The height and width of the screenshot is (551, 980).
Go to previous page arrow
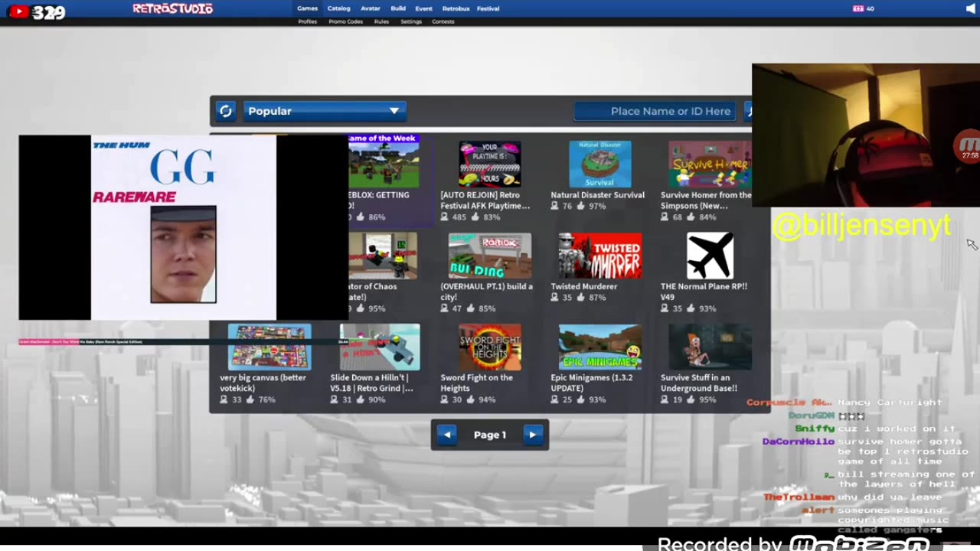coord(447,435)
